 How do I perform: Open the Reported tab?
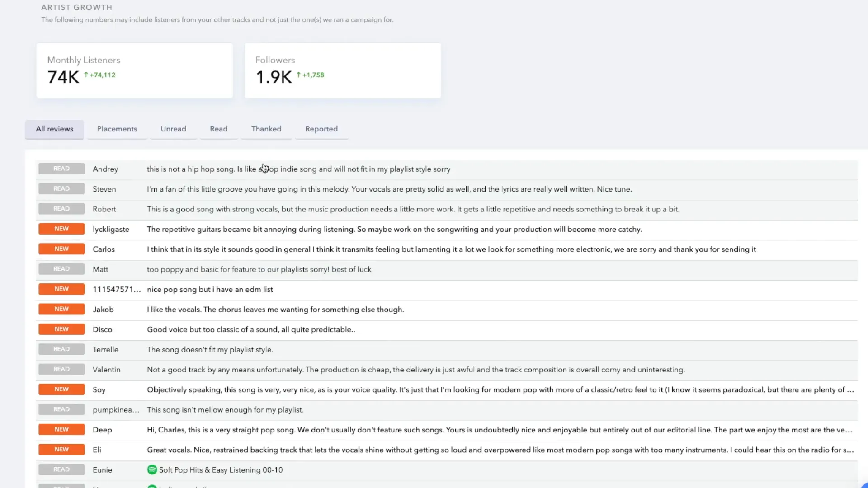coord(321,129)
